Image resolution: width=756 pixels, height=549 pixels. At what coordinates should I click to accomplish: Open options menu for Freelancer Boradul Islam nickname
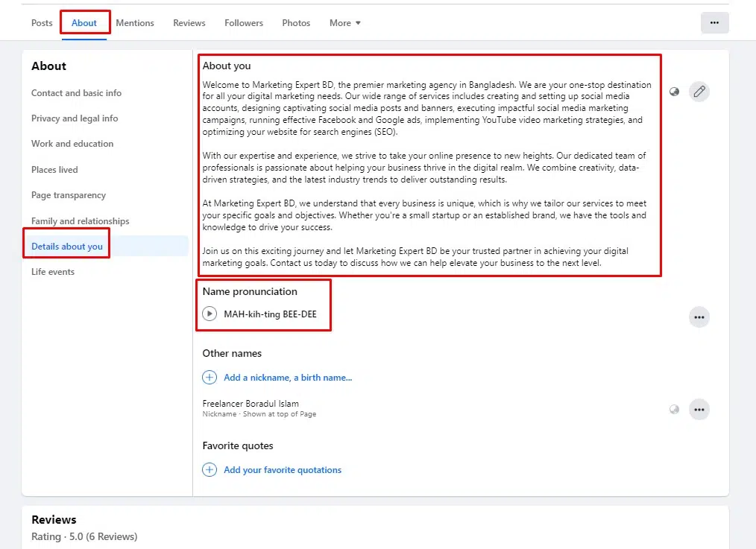(x=699, y=410)
